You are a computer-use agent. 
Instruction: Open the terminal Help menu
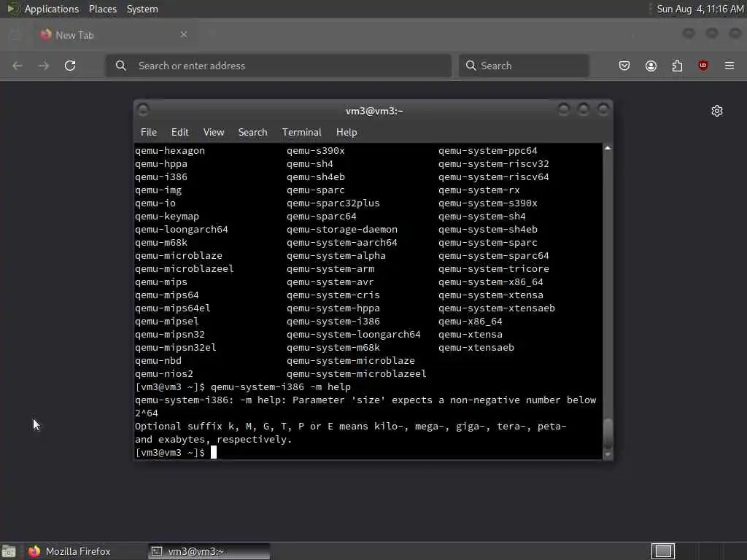(x=347, y=133)
